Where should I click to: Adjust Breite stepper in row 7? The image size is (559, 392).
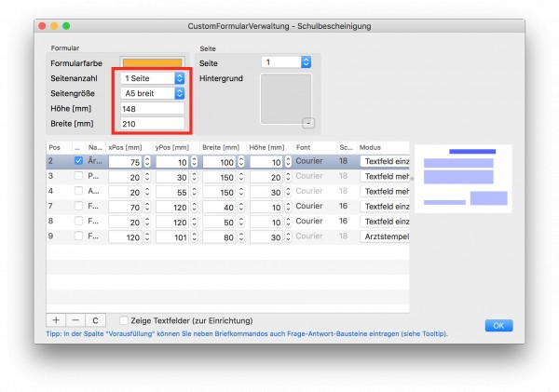click(x=241, y=207)
